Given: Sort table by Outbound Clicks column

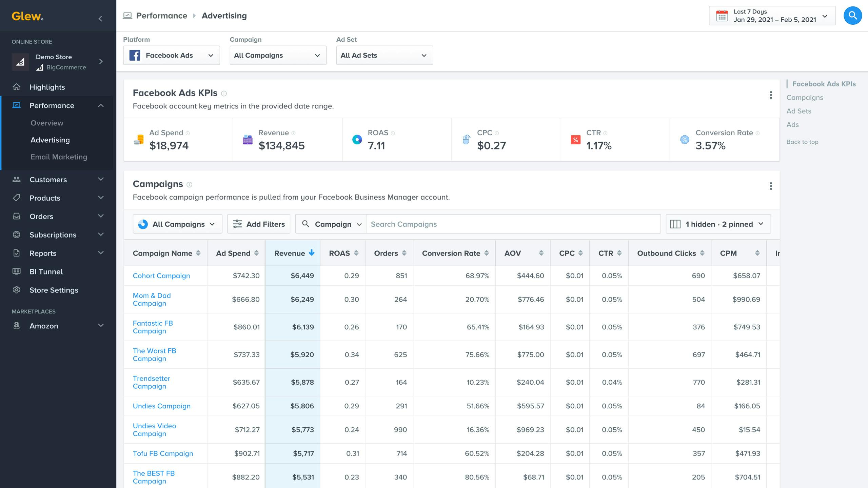Looking at the screenshot, I should point(702,253).
